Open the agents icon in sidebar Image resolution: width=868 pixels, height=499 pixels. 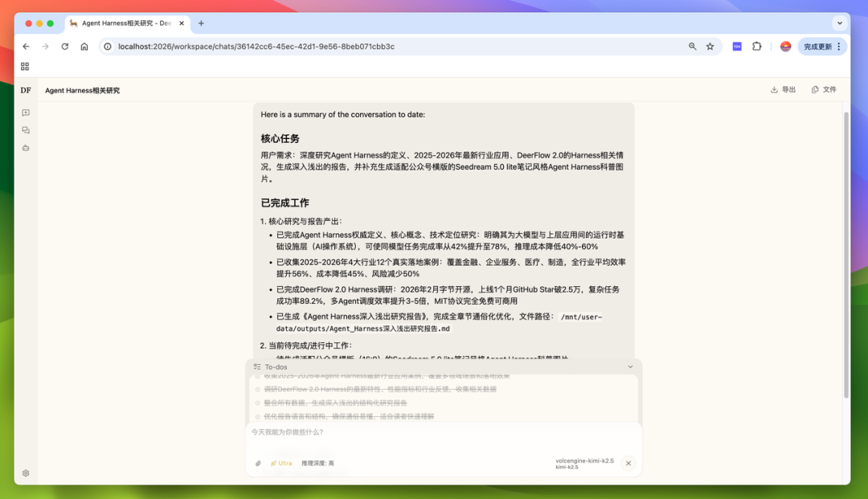[x=26, y=149]
